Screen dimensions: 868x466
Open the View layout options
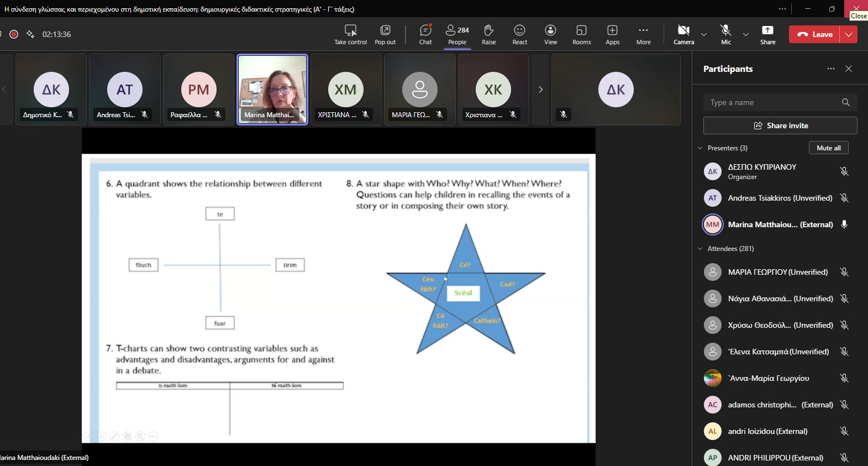point(550,34)
